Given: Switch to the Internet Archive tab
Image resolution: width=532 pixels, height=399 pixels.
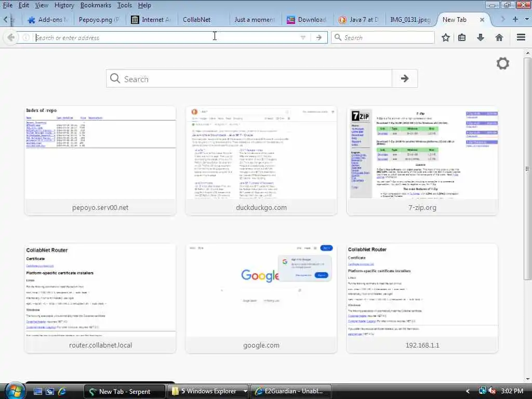Looking at the screenshot, I should tap(151, 20).
